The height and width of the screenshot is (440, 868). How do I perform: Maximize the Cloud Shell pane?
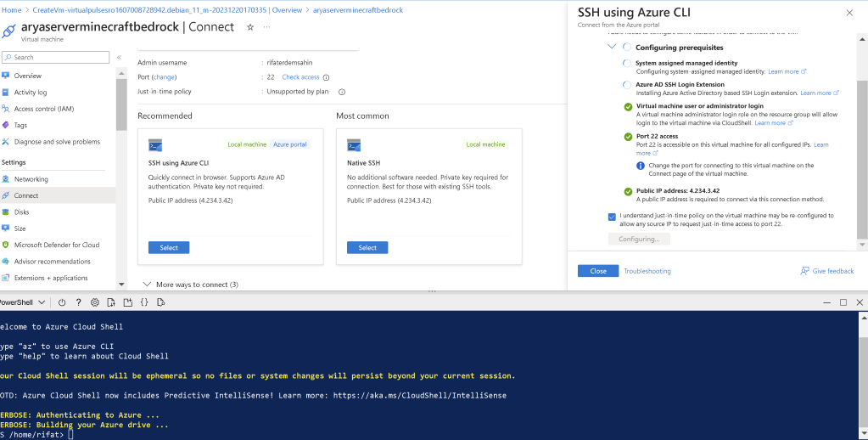pos(843,302)
